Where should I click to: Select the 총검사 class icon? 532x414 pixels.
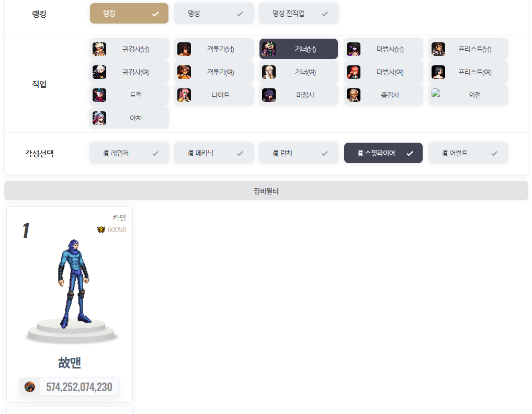click(x=354, y=95)
